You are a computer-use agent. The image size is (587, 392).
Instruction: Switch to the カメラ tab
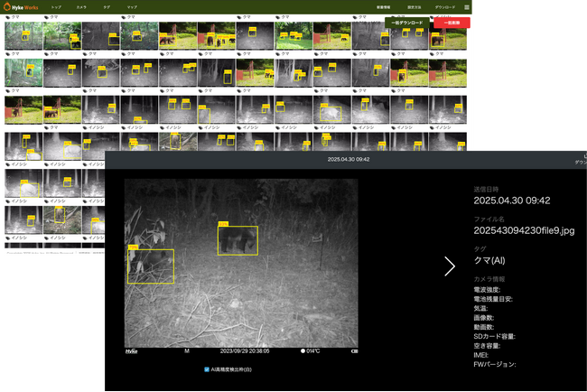tap(81, 7)
